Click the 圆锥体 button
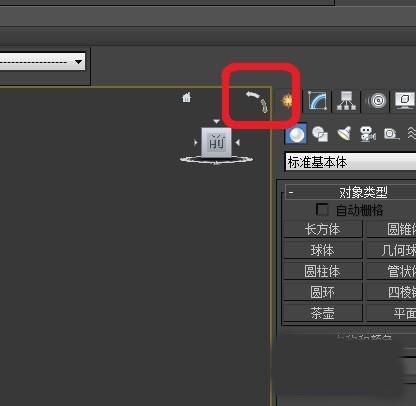Viewport: 419px width, 406px height. point(391,229)
